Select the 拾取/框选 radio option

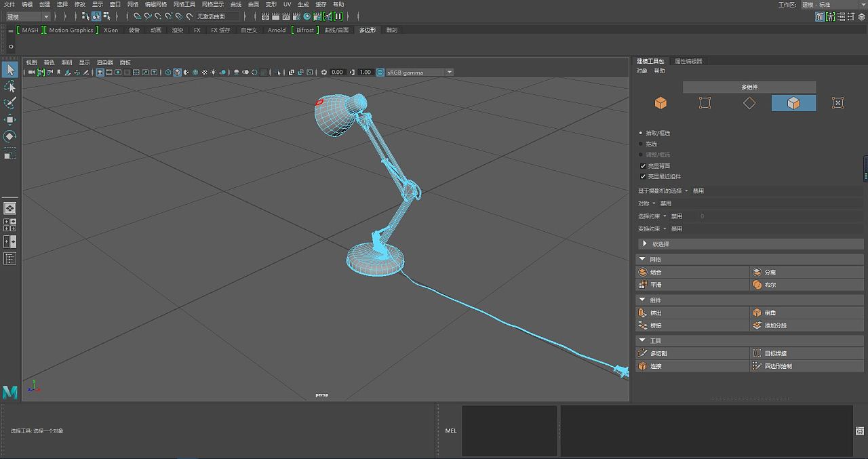click(641, 133)
